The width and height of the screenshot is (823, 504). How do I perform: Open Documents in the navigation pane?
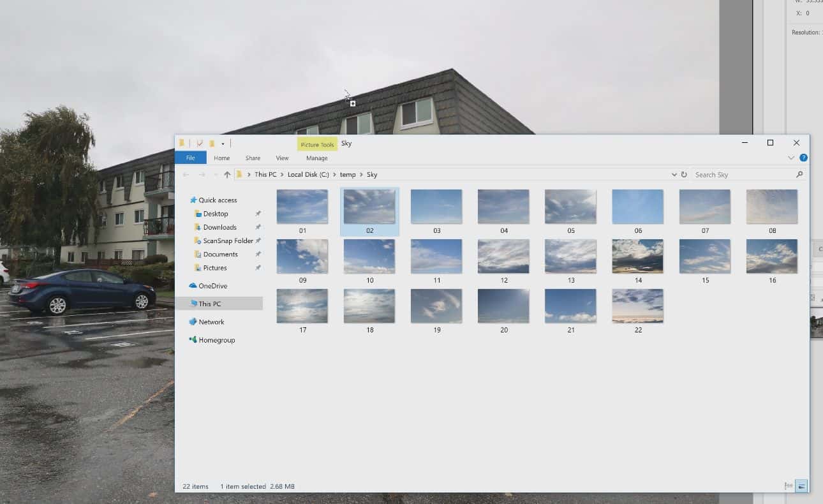coord(220,254)
